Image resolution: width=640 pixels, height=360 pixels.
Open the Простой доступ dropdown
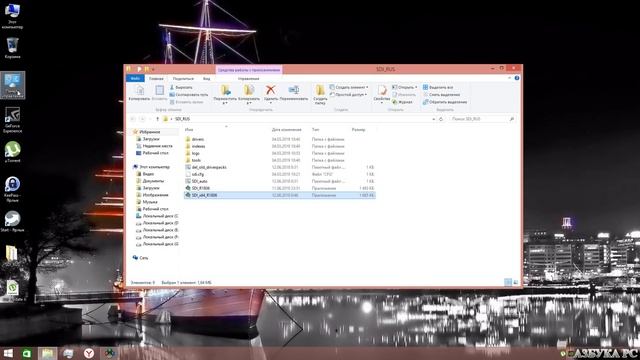tap(348, 95)
